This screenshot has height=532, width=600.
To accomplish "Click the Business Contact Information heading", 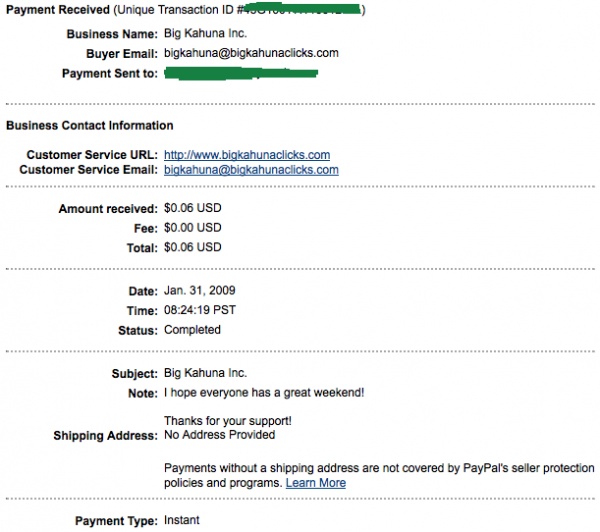I will coord(89,125).
